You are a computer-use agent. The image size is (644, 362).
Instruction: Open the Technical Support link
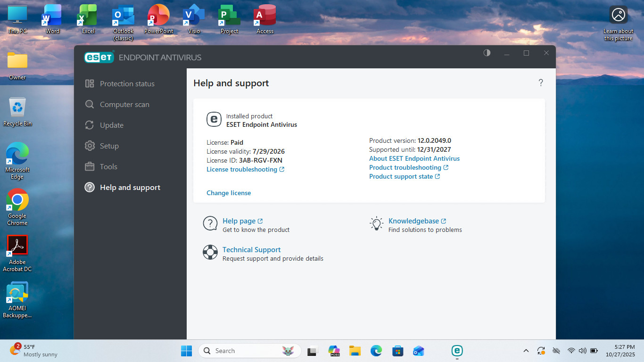(251, 250)
